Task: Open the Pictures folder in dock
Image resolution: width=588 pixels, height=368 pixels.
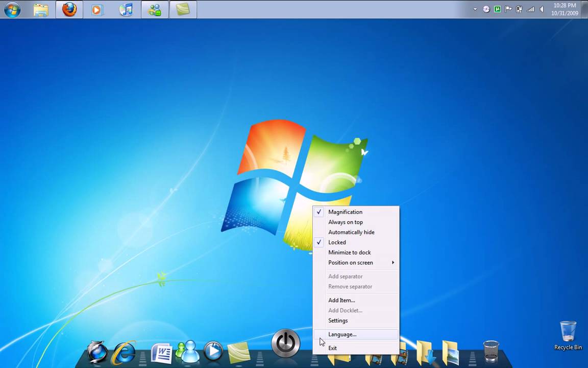Action: (450, 353)
